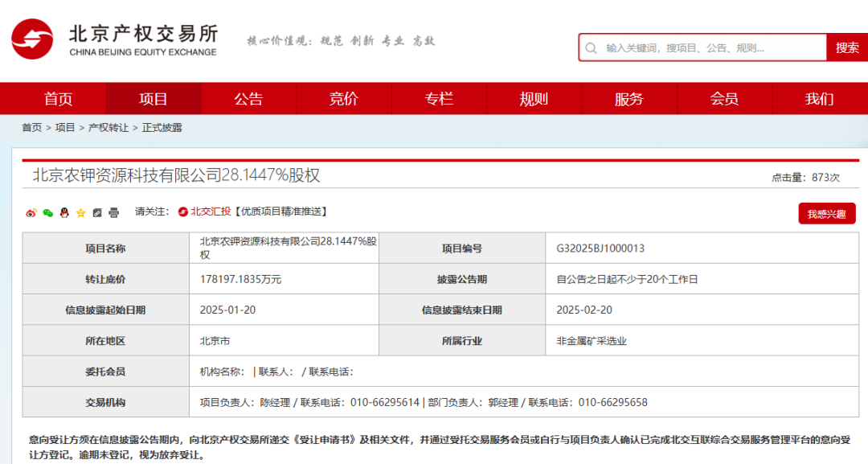This screenshot has height=464, width=868.
Task: Open the 专栏 navigation menu
Action: (439, 99)
